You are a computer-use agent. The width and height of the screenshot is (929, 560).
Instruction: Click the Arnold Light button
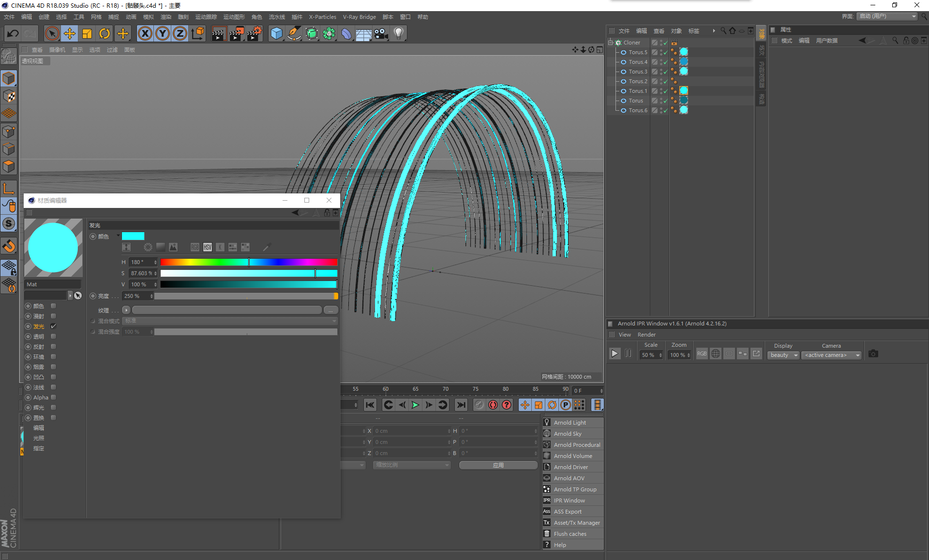click(x=569, y=423)
